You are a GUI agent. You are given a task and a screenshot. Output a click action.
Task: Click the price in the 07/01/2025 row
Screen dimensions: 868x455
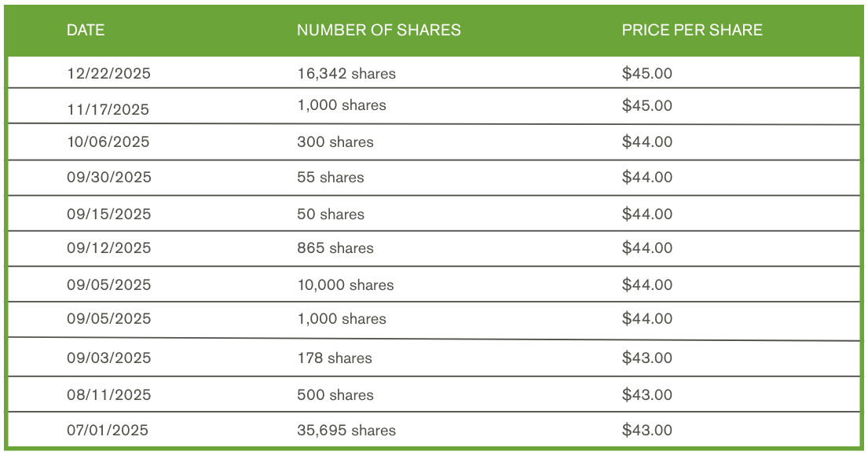(647, 431)
